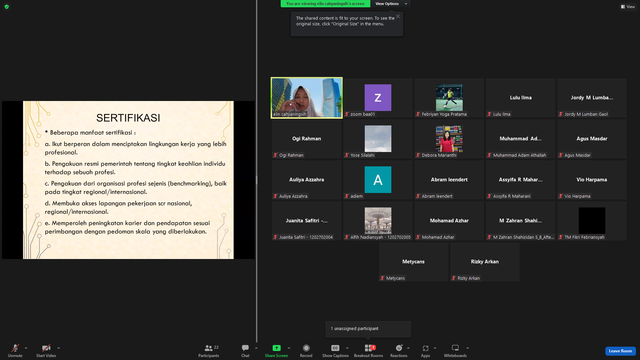Expand whiteboard options arrow next to Whiteboards

tap(467, 348)
